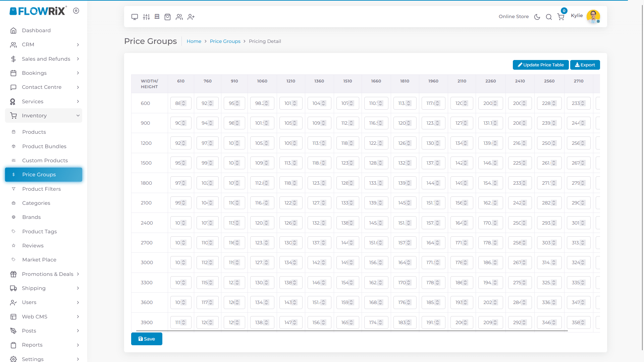Click the settings sliders icon in the toolbar
This screenshot has width=644, height=362.
pyautogui.click(x=146, y=16)
